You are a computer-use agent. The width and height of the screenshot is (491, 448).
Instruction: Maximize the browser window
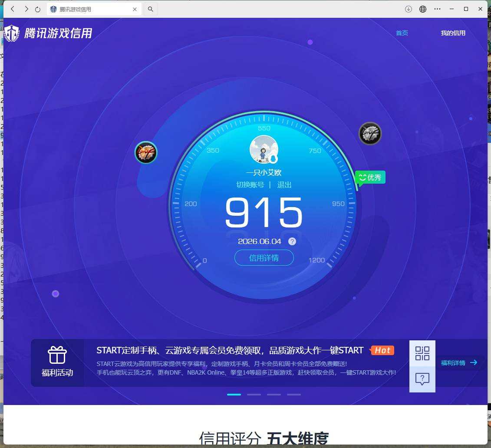click(x=466, y=9)
